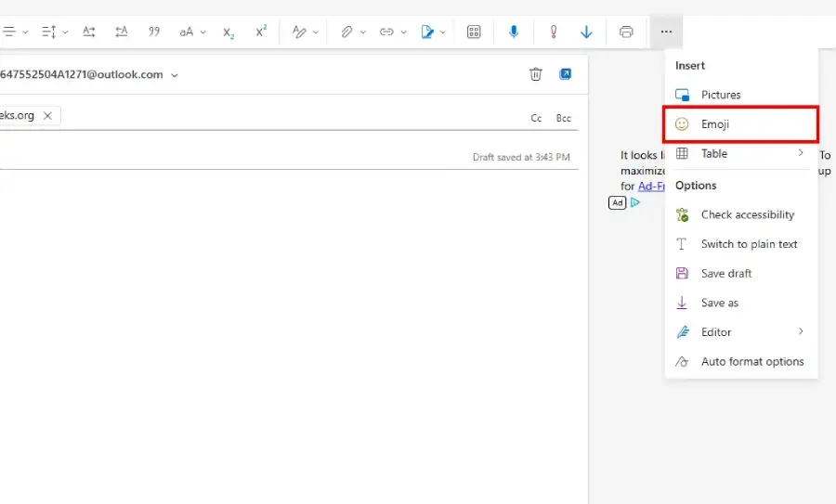Expand the Editor submenu
Image resolution: width=836 pixels, height=504 pixels.
point(741,332)
